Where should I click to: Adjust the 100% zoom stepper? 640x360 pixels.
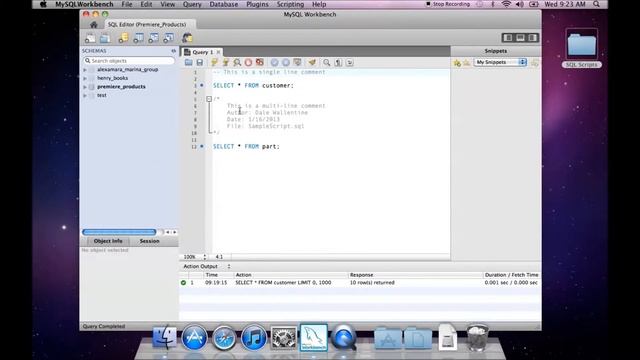click(205, 257)
